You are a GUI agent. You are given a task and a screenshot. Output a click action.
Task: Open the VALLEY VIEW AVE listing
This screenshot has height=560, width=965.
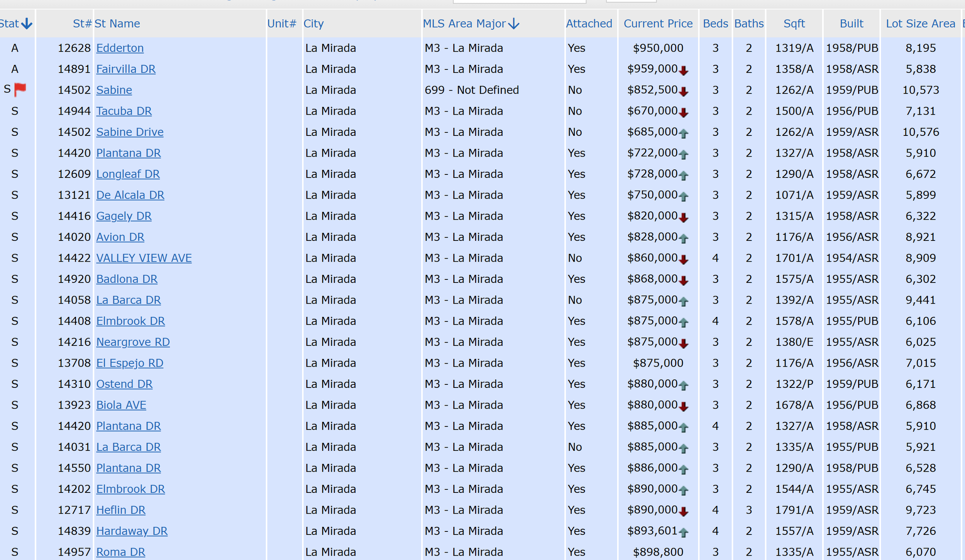[144, 258]
